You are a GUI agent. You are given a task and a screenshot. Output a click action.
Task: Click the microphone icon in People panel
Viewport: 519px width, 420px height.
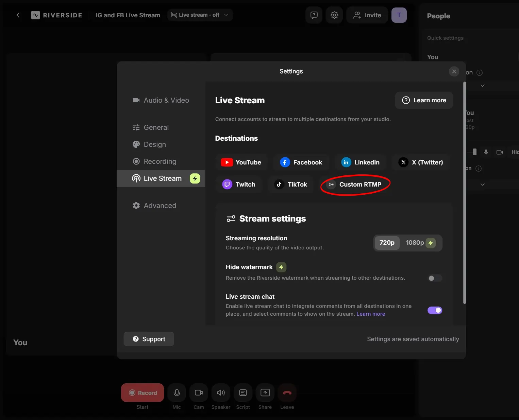(x=486, y=152)
